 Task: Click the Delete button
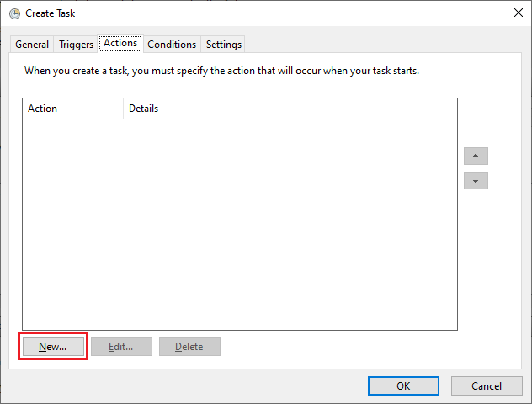click(x=189, y=346)
